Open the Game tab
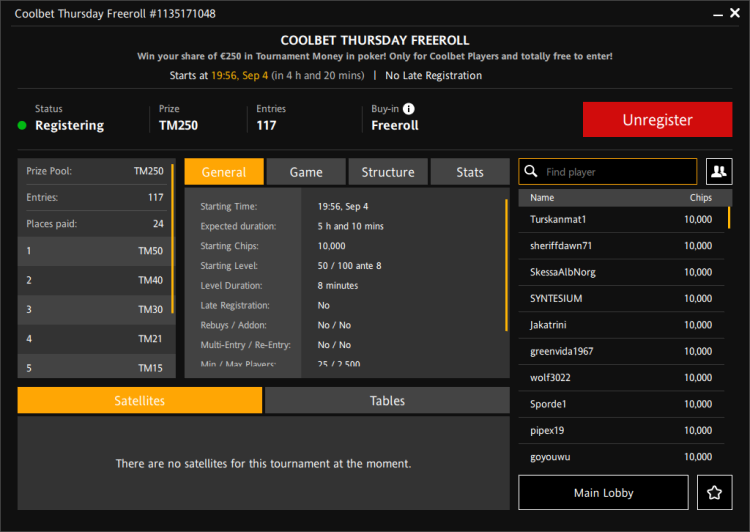This screenshot has height=532, width=750. pos(306,172)
